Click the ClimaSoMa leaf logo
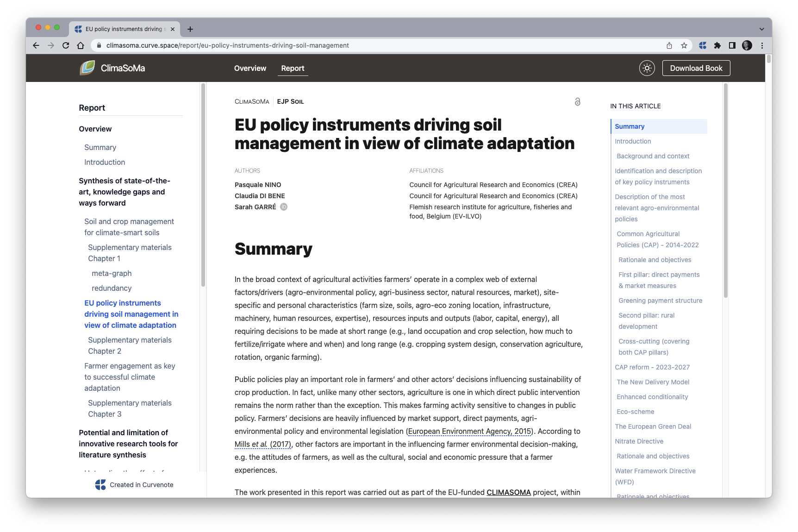The image size is (798, 532). 87,68
